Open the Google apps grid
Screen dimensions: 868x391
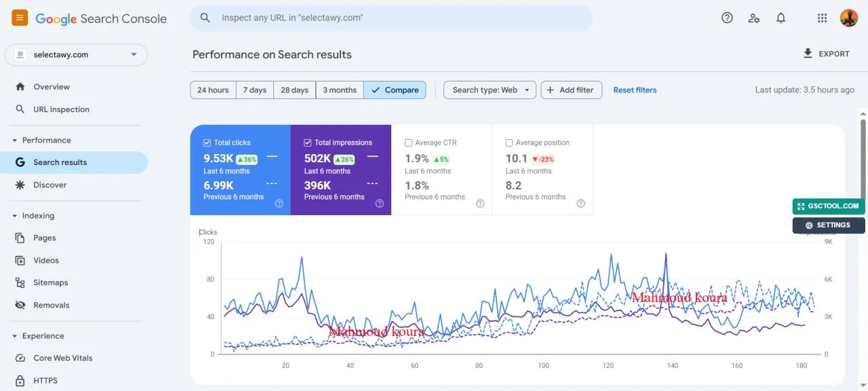click(x=822, y=18)
